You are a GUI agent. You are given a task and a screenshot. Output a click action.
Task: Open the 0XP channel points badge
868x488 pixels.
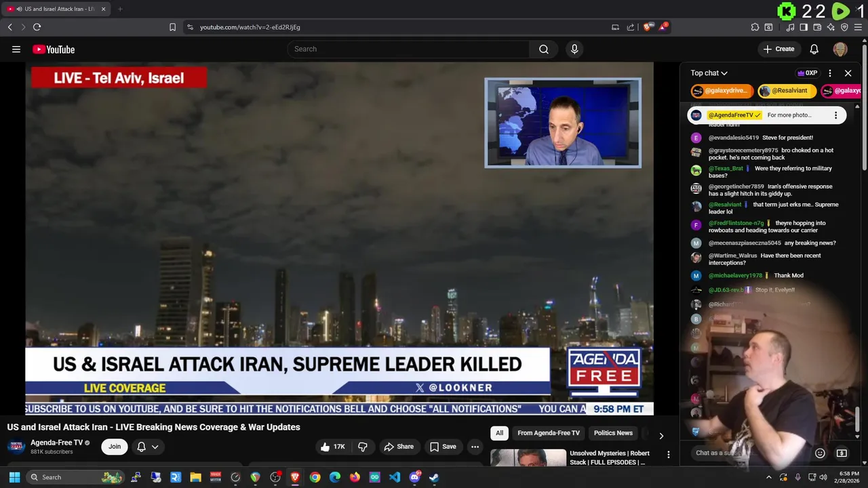coord(807,73)
